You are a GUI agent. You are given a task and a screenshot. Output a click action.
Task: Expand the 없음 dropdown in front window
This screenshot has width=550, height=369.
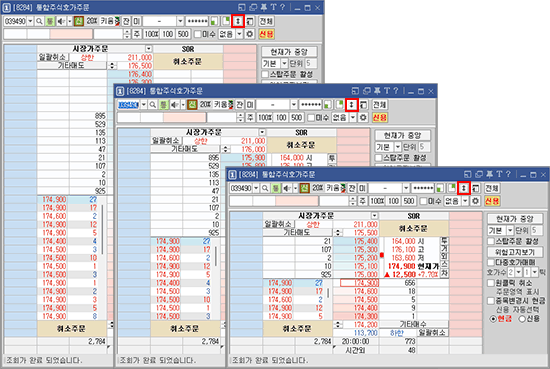click(x=465, y=201)
